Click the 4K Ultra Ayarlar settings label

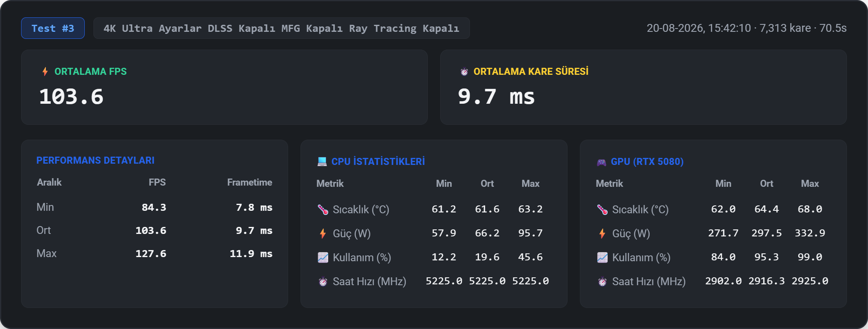coord(281,28)
